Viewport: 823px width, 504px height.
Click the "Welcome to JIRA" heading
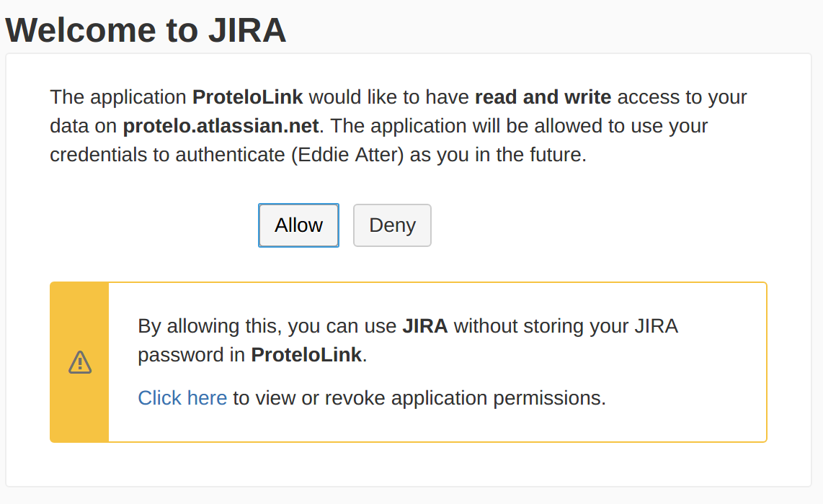pos(146,30)
